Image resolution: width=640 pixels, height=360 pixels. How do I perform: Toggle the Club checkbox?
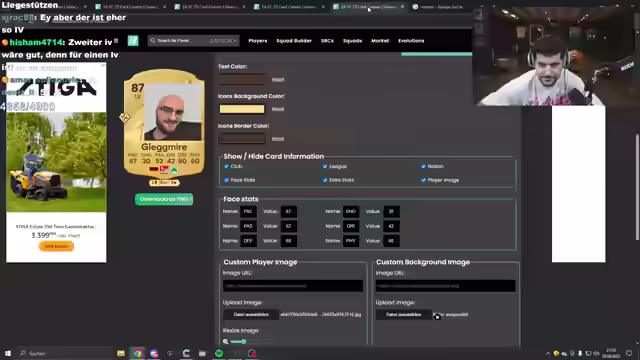click(x=226, y=167)
